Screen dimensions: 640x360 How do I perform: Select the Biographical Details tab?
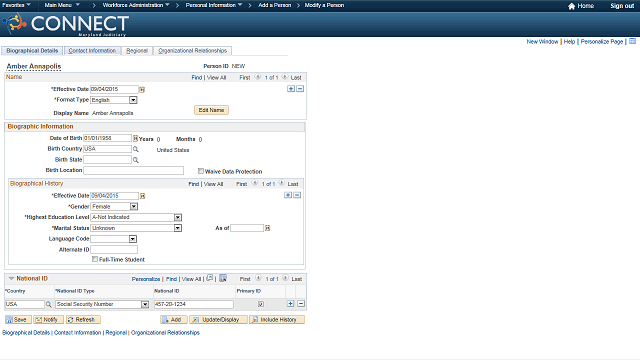32,51
